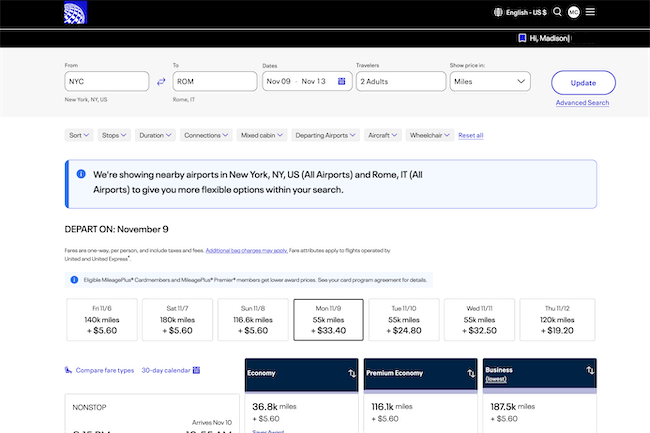Click the Dates field Nov 09 - Nov 13

[307, 81]
